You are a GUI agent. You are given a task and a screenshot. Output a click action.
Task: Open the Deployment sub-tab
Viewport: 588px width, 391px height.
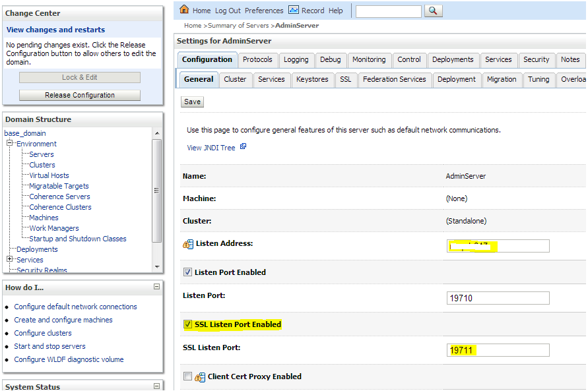[457, 79]
